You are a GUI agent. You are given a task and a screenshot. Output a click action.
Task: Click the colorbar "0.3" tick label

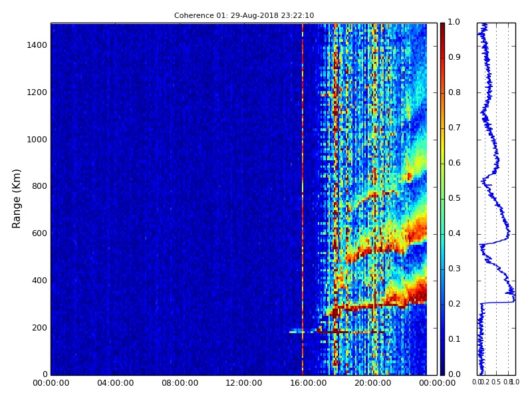(x=454, y=269)
